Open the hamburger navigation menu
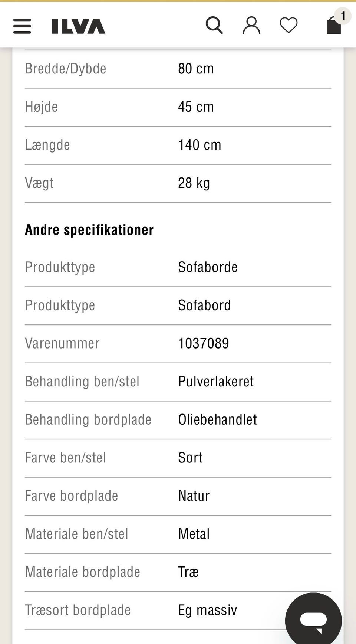The height and width of the screenshot is (644, 356). coord(22,26)
